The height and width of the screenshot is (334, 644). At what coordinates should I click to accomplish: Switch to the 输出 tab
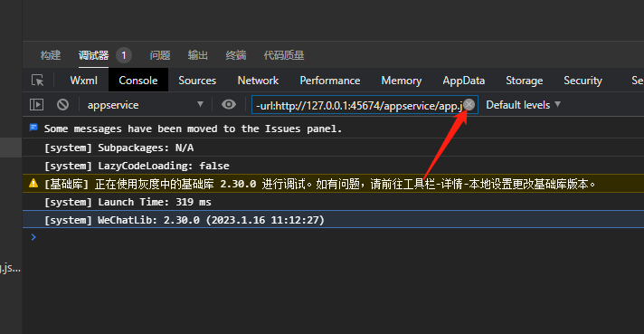[x=197, y=55]
